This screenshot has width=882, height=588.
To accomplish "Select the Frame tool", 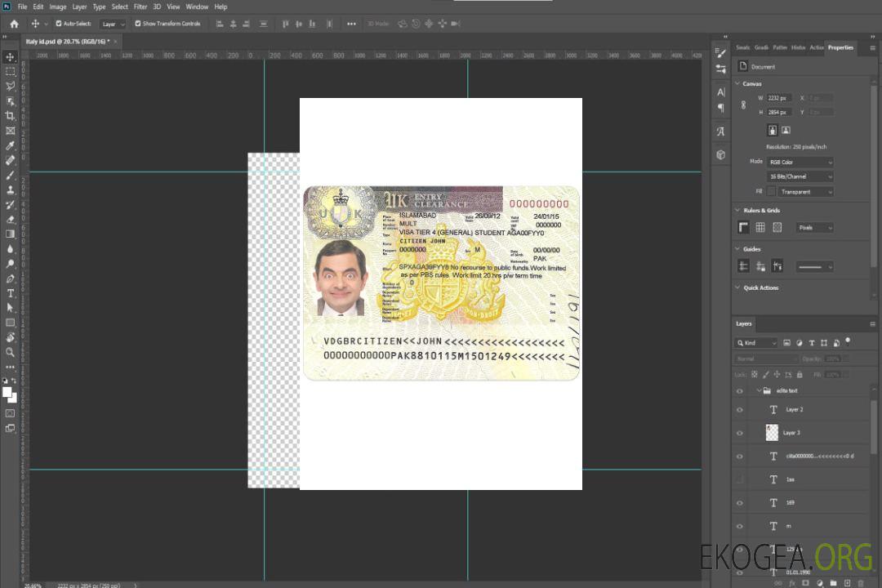I will 10,131.
